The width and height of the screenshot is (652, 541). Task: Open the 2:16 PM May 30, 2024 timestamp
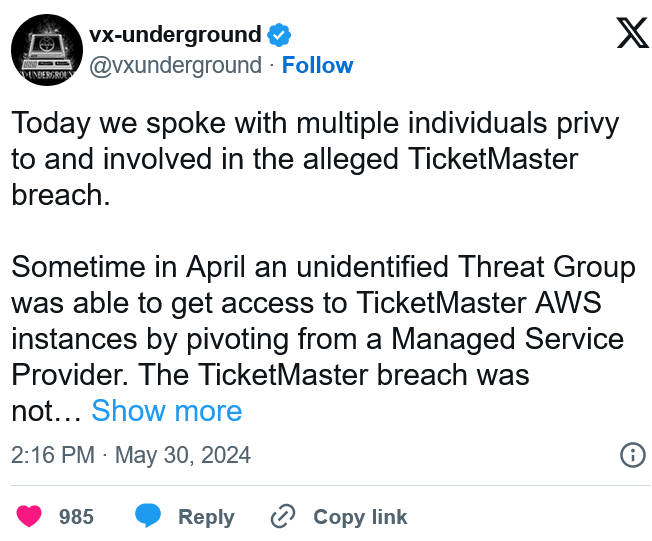pos(131,455)
